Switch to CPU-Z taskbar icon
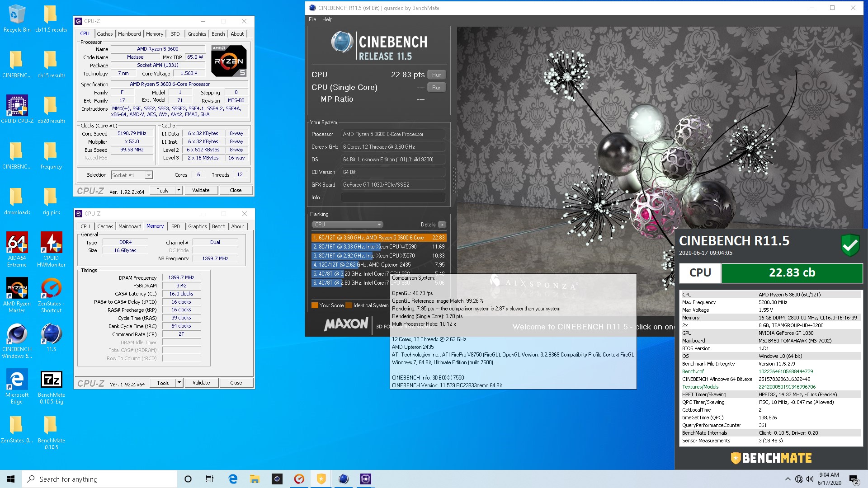 coord(365,479)
